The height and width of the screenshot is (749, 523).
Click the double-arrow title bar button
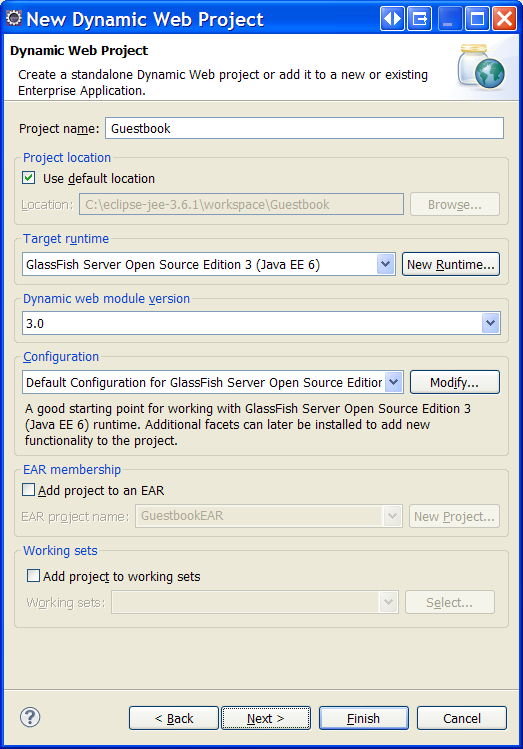pyautogui.click(x=392, y=19)
